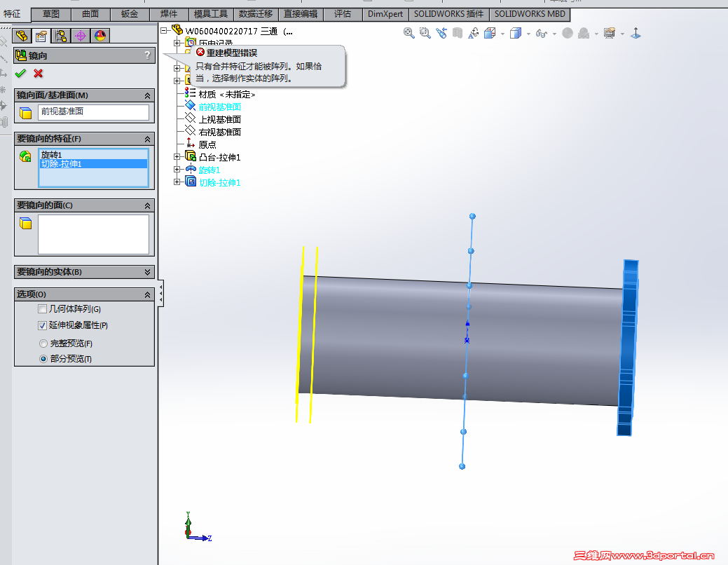Select 右视基准面 in the feature tree
The image size is (728, 565).
(x=219, y=132)
